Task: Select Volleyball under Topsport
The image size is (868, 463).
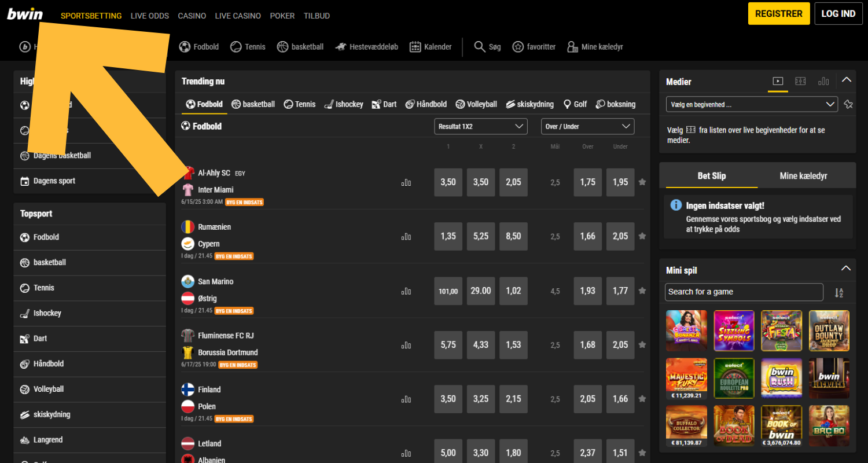Action: (x=90, y=389)
